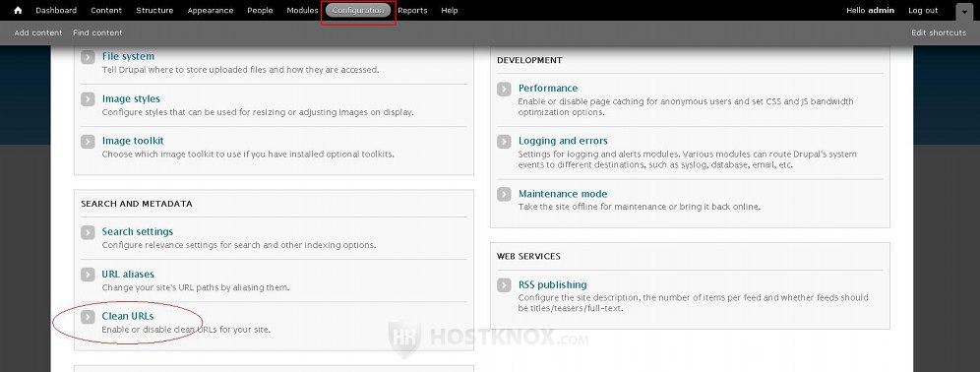The width and height of the screenshot is (980, 372).
Task: Open the Clean URLs settings link
Action: [128, 316]
